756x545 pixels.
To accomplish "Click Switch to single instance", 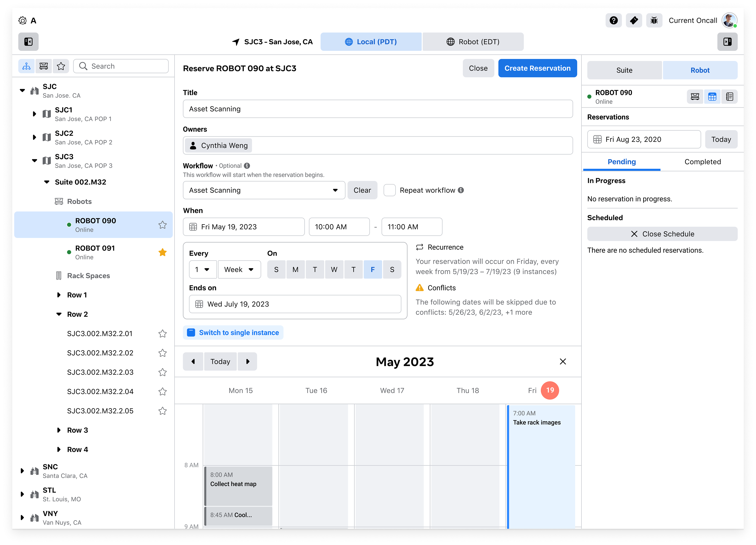I will point(233,333).
